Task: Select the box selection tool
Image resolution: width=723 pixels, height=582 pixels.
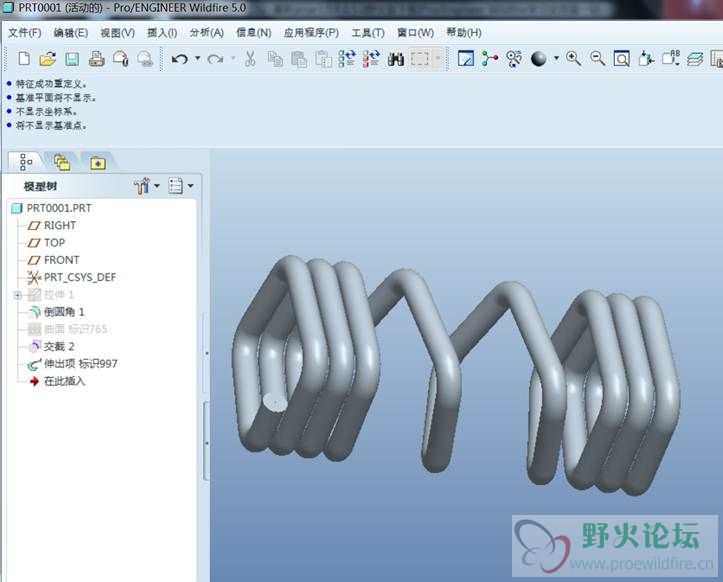Action: click(420, 59)
